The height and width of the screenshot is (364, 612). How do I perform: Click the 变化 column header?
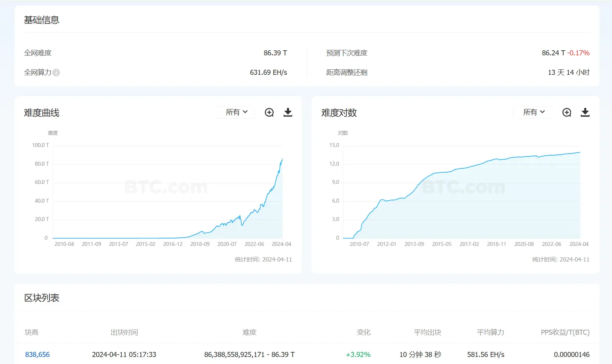point(364,332)
